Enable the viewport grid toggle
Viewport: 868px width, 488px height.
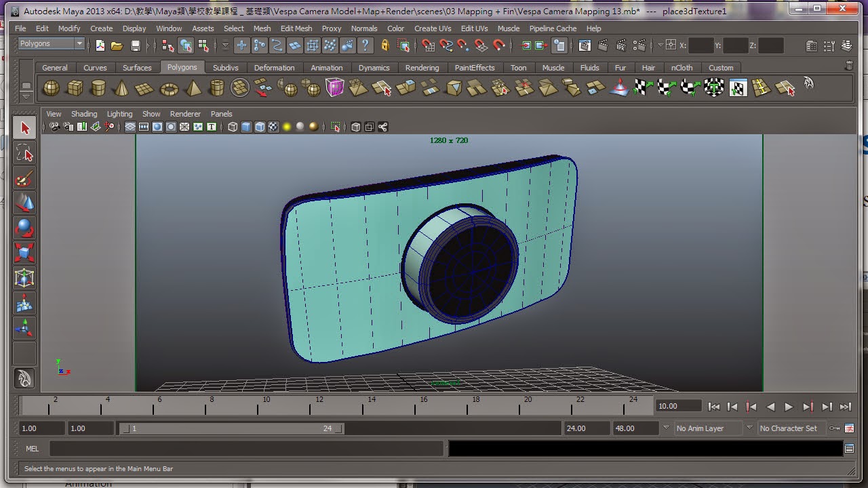(130, 127)
